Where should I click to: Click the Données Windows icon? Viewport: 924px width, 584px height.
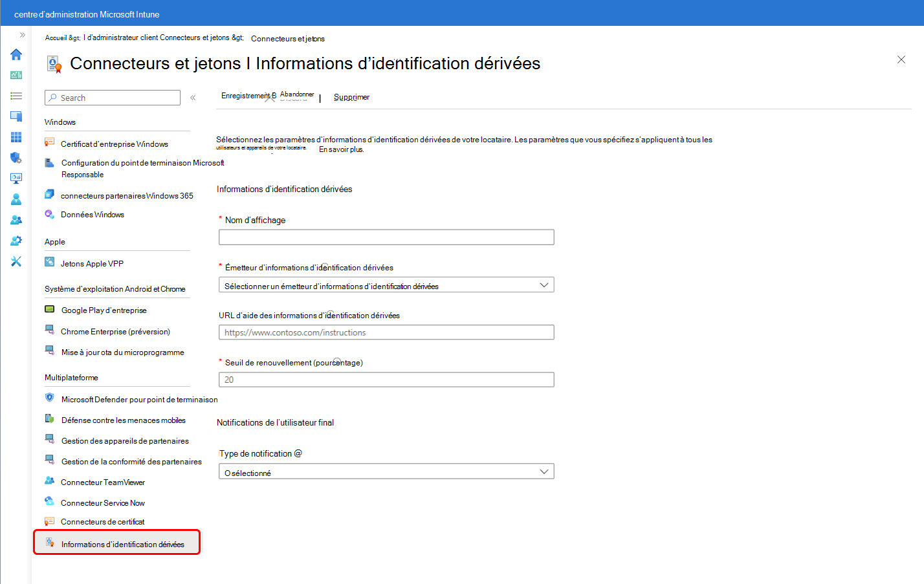pyautogui.click(x=49, y=214)
